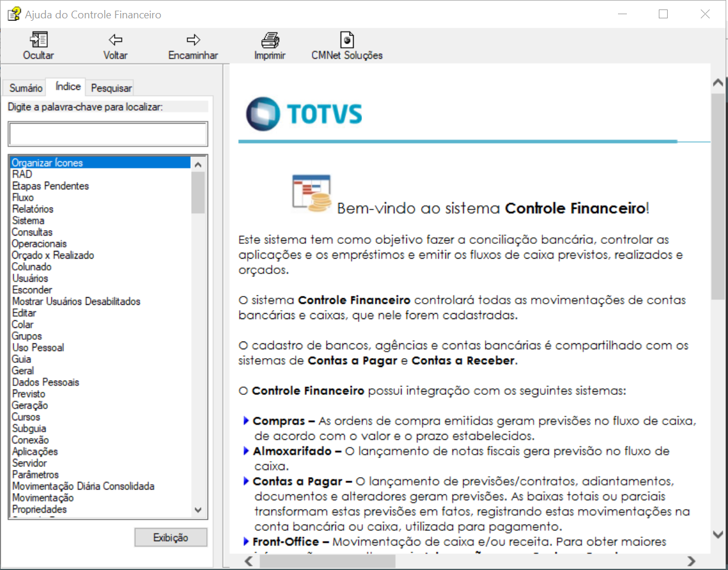Choose 'Consultas' in the index
The image size is (728, 570).
pos(101,232)
